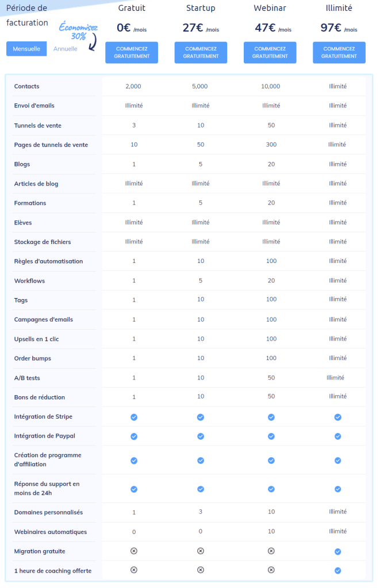
Task: Click the Illimité plan heading
Action: (338, 9)
